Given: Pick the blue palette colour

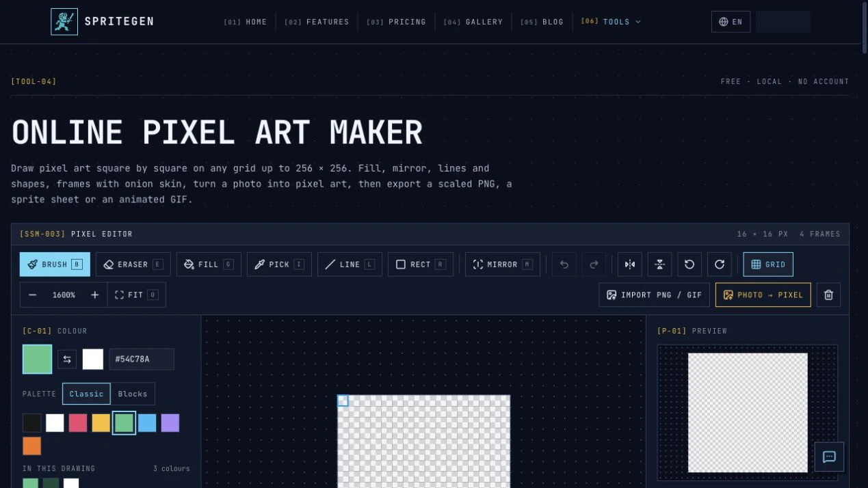Looking at the screenshot, I should point(147,423).
